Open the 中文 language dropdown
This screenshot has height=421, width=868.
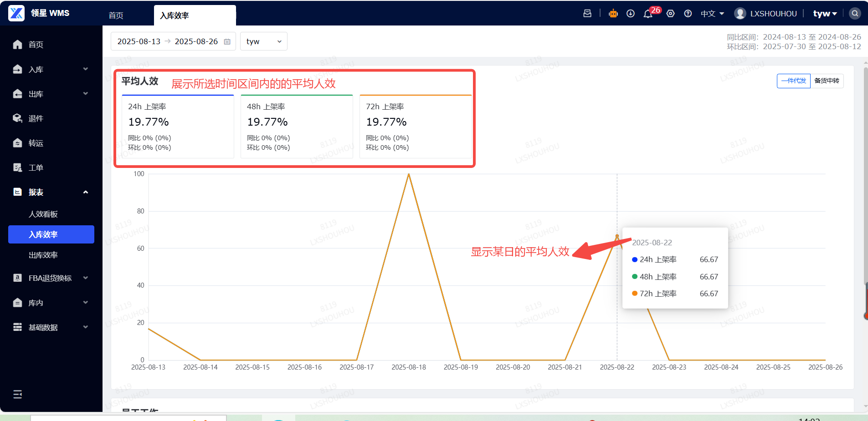(x=712, y=14)
